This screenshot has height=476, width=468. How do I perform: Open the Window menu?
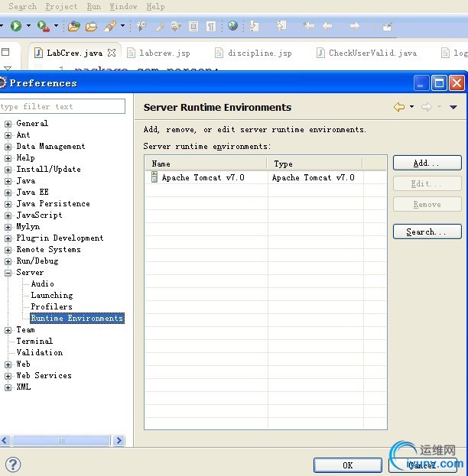pyautogui.click(x=123, y=6)
